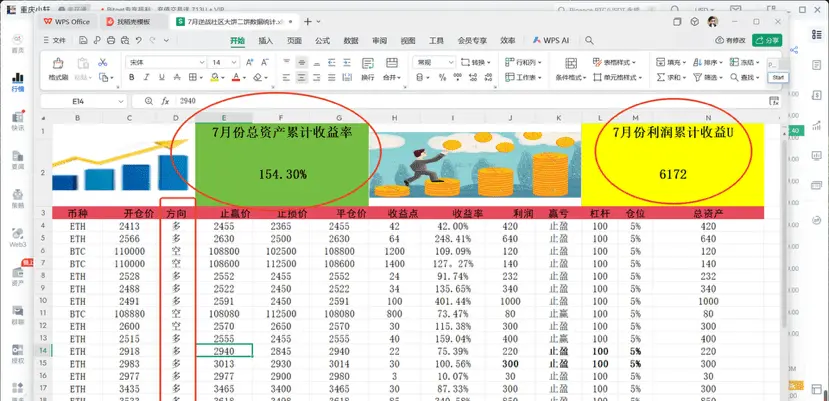The height and width of the screenshot is (401, 829).
Task: Click the borders icon
Action: click(192, 77)
